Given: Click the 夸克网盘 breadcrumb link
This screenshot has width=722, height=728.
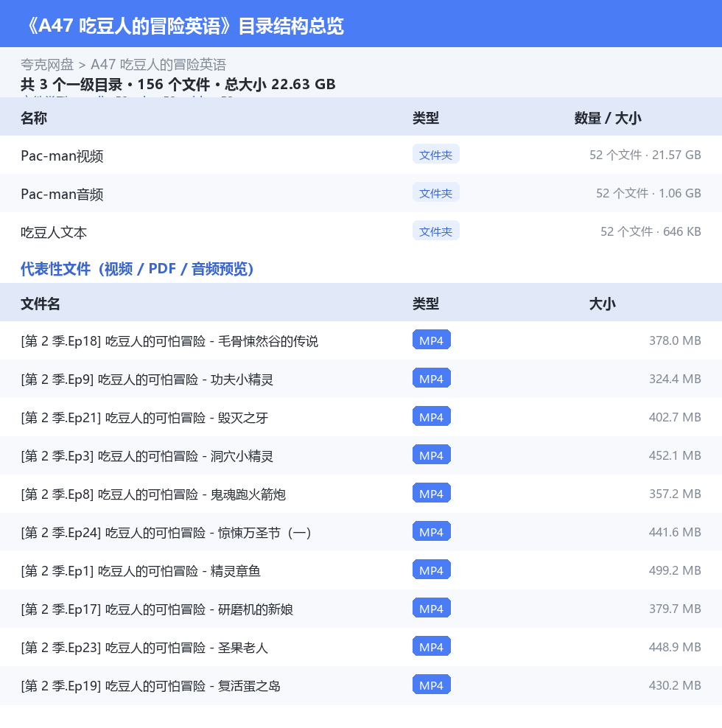Looking at the screenshot, I should 47,65.
